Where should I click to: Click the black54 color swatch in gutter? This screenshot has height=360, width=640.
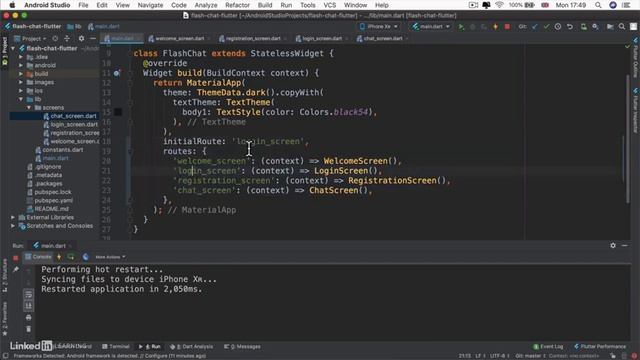[x=118, y=112]
